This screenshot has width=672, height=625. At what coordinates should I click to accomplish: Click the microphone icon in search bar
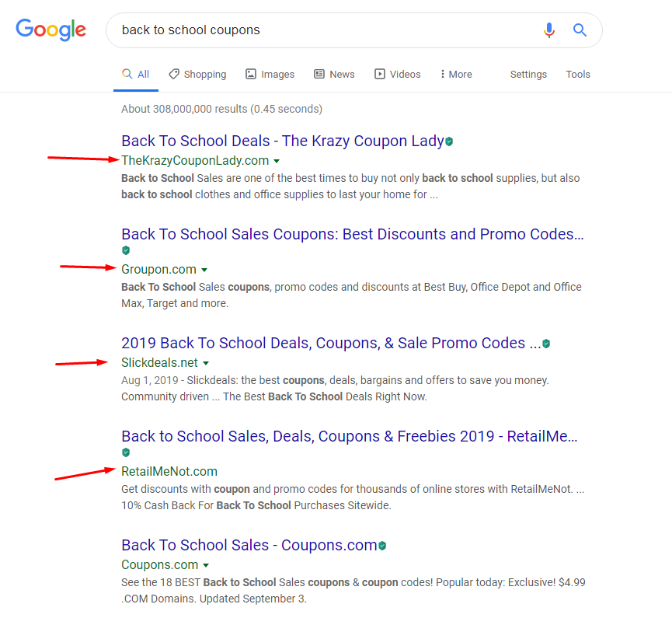(x=549, y=30)
